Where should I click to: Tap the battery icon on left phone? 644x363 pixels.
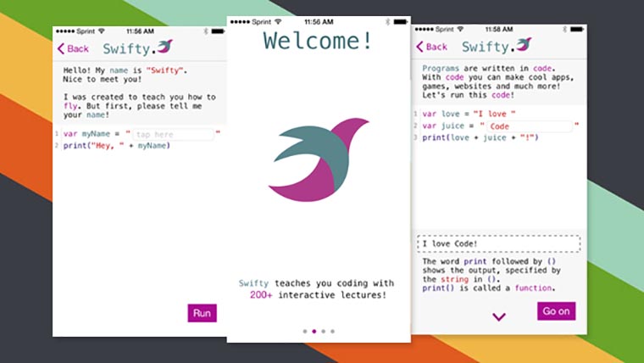click(218, 31)
